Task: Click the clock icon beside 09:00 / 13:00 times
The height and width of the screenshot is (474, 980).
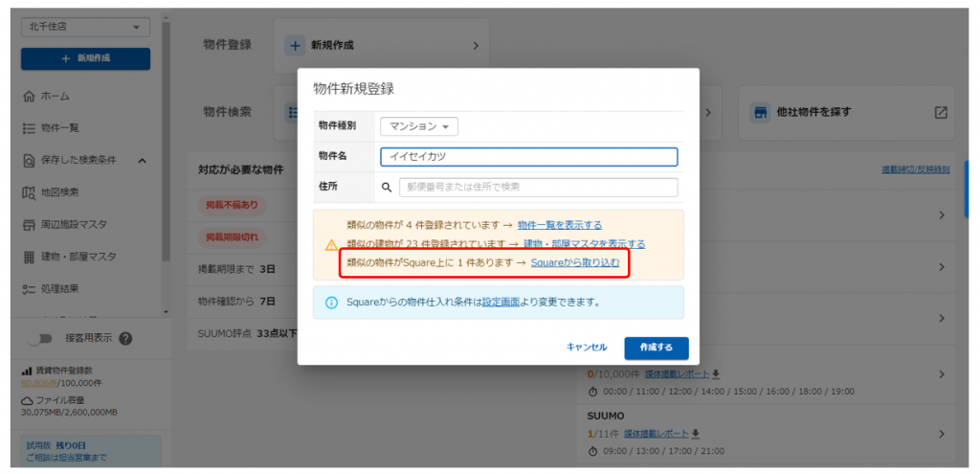Action: coord(593,451)
